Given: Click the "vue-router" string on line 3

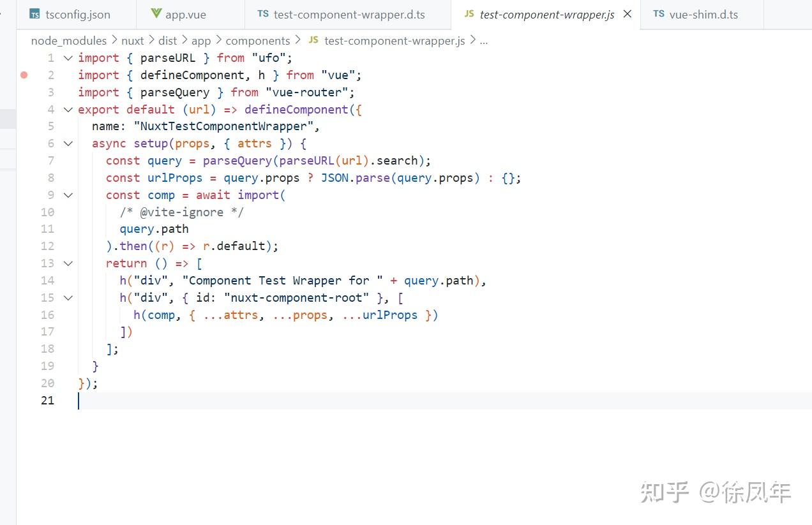Looking at the screenshot, I should [x=307, y=92].
